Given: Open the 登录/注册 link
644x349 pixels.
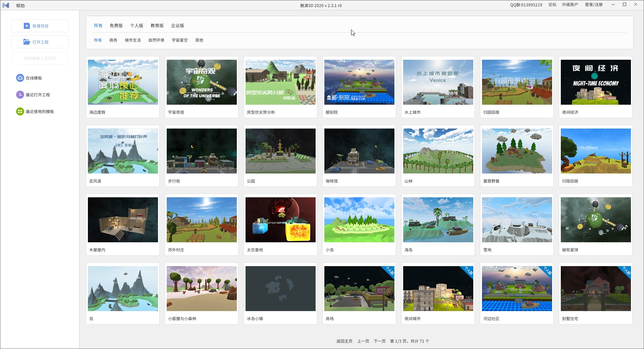Looking at the screenshot, I should tap(594, 5).
